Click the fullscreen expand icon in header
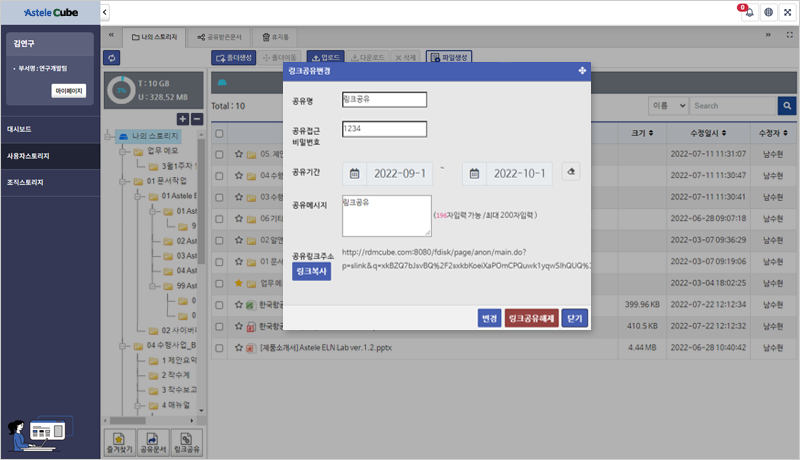 tap(787, 12)
